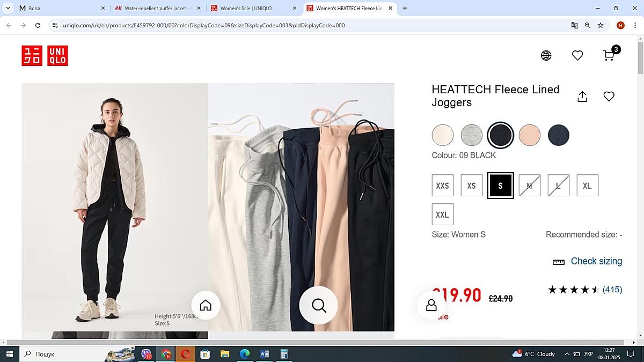
Task: Go to UNIQLO homepage via red logo
Action: [x=45, y=56]
